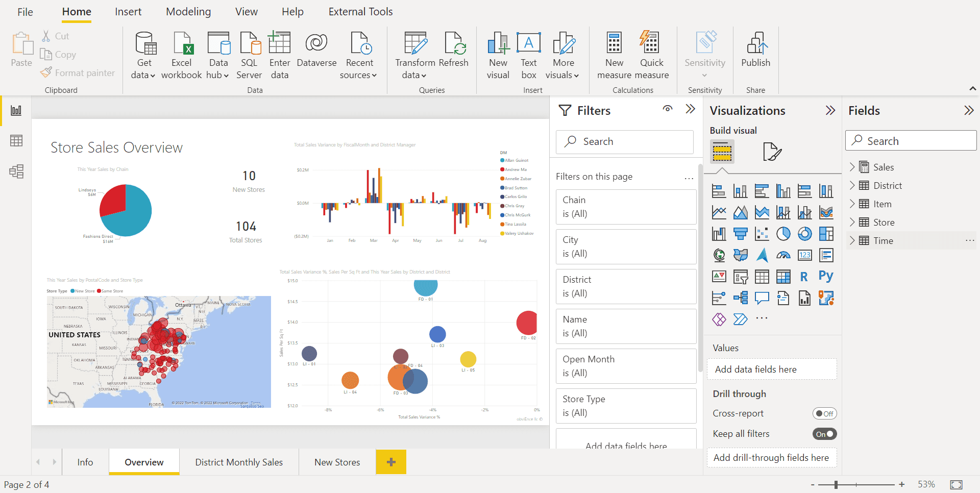The image size is (980, 493).
Task: Expand the Sales table in Fields
Action: 852,167
